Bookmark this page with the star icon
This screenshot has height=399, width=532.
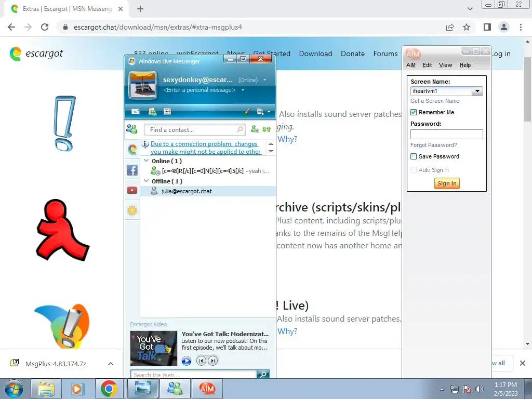click(467, 27)
